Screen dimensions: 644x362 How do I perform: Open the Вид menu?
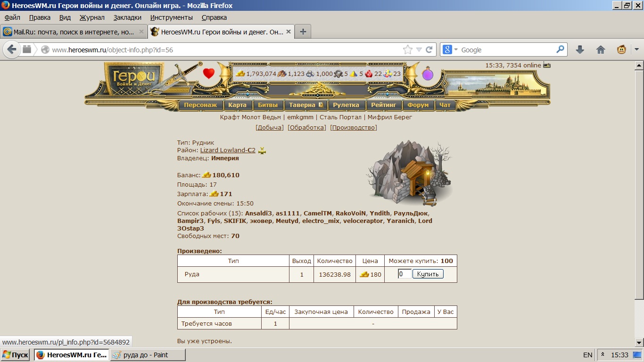(x=65, y=17)
